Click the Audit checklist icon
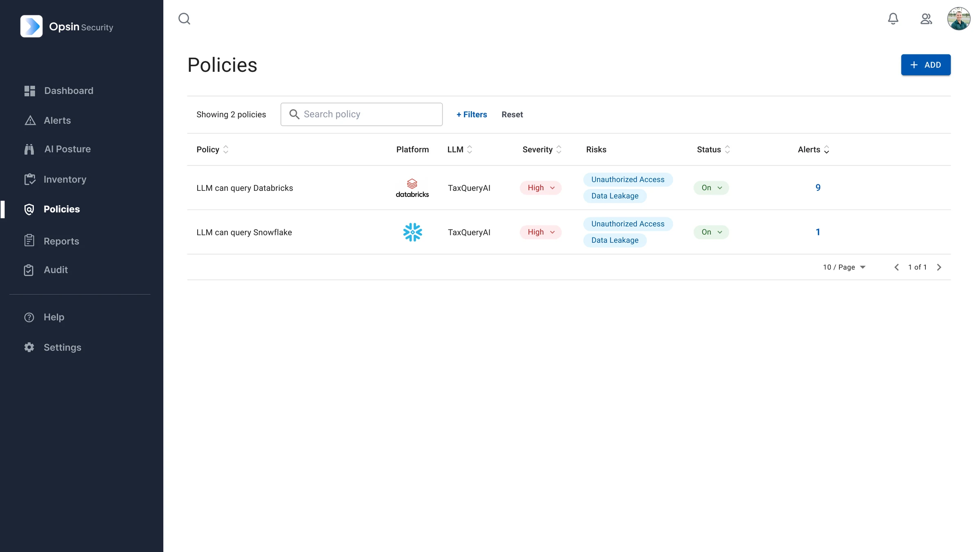This screenshot has height=552, width=980. (29, 270)
